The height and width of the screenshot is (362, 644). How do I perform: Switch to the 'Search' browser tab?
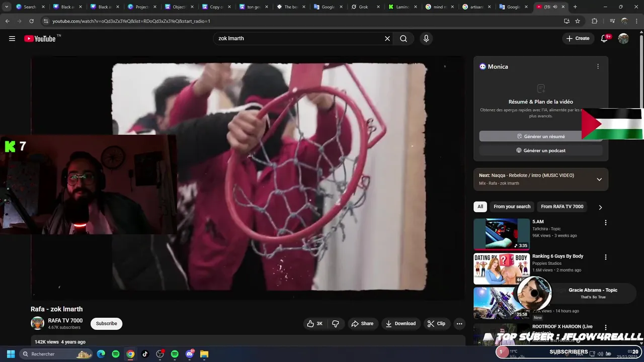(29, 7)
